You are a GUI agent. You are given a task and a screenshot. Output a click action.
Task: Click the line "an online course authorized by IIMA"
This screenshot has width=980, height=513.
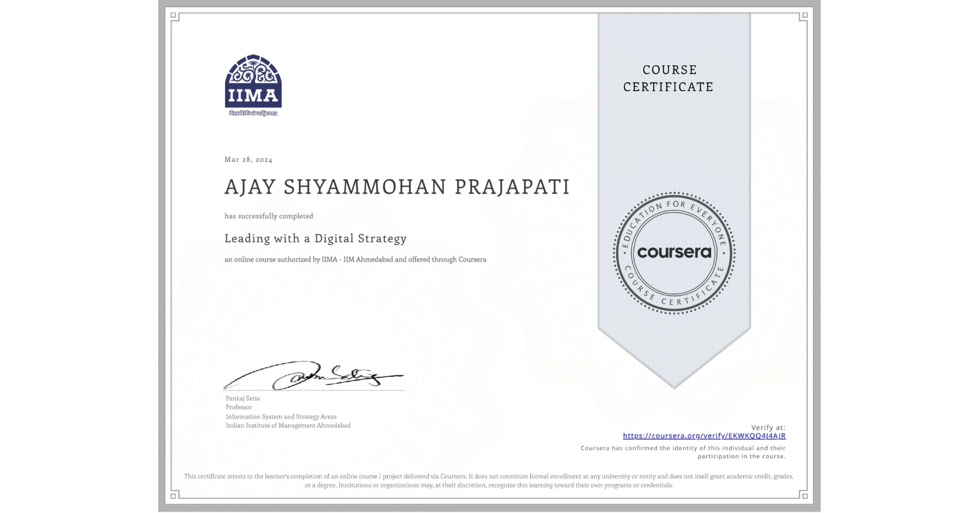click(356, 259)
